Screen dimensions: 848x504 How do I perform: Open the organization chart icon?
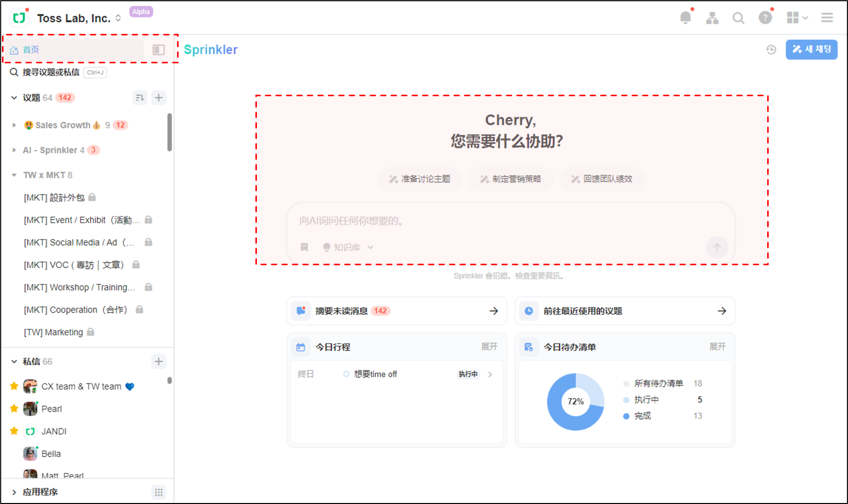pyautogui.click(x=712, y=18)
